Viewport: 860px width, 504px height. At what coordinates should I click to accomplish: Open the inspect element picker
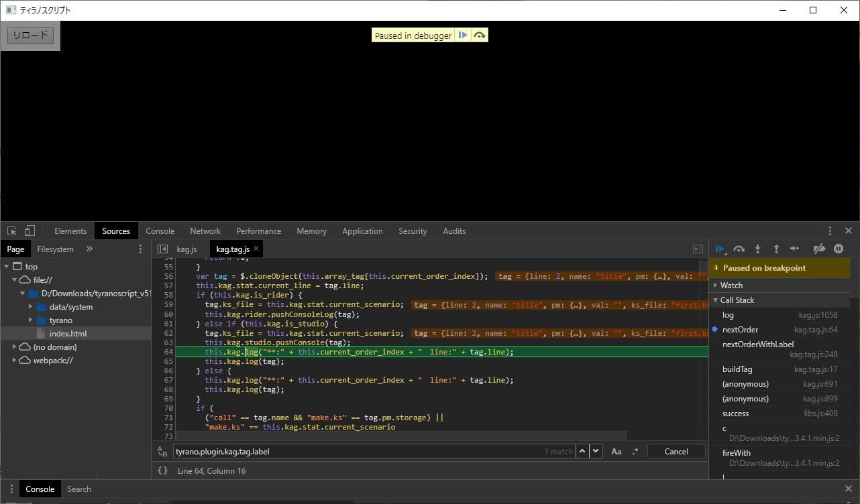(x=12, y=231)
